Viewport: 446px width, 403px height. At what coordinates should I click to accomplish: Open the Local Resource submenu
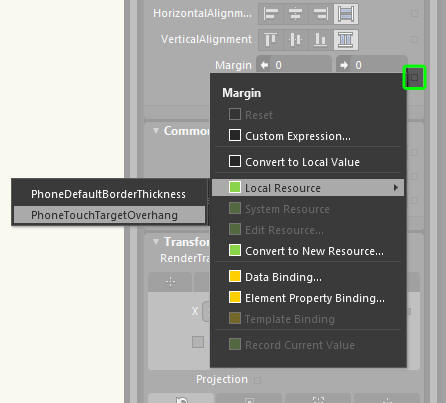(x=308, y=188)
